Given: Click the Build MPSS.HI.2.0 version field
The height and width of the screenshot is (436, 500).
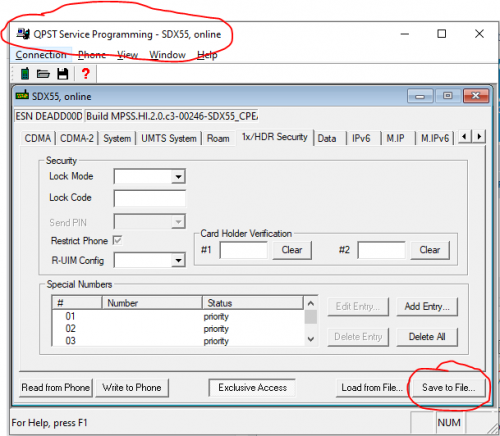Looking at the screenshot, I should point(172,116).
